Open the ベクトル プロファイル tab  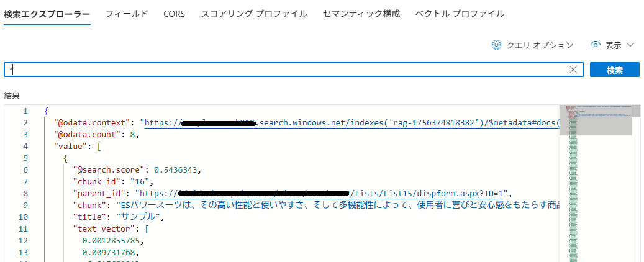click(460, 14)
